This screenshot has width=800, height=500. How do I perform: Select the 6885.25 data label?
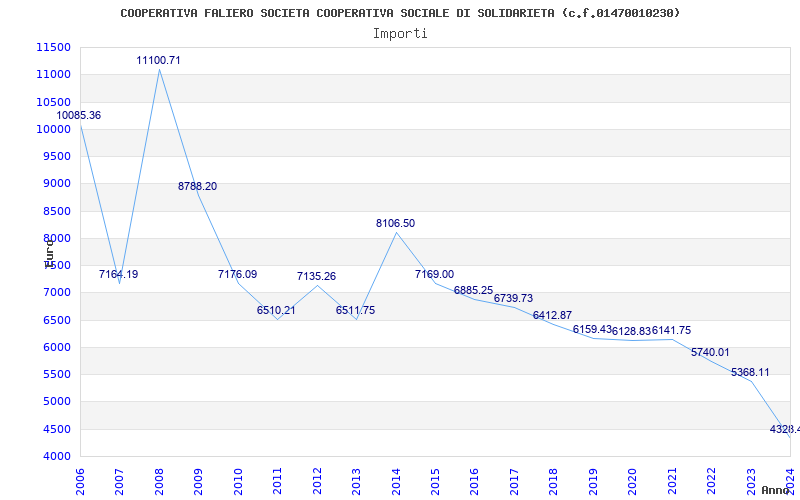(473, 290)
